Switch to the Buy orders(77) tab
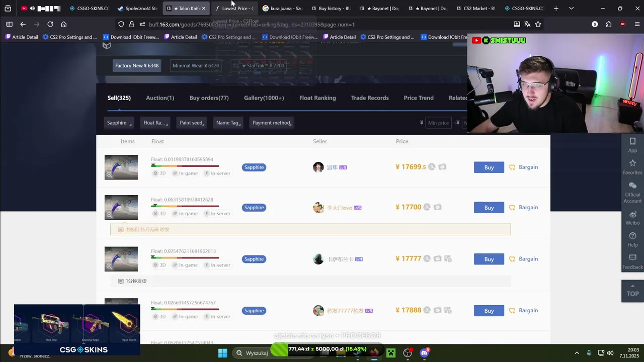 click(x=209, y=98)
